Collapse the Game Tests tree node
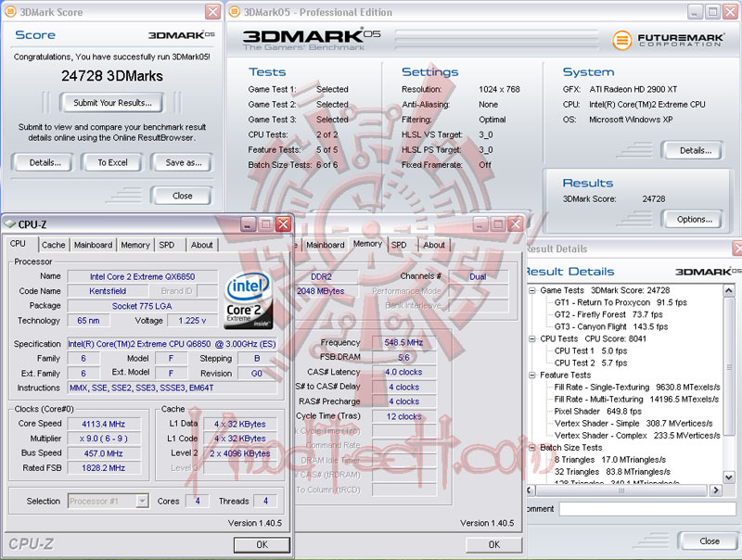Image resolution: width=742 pixels, height=560 pixels. [x=531, y=290]
